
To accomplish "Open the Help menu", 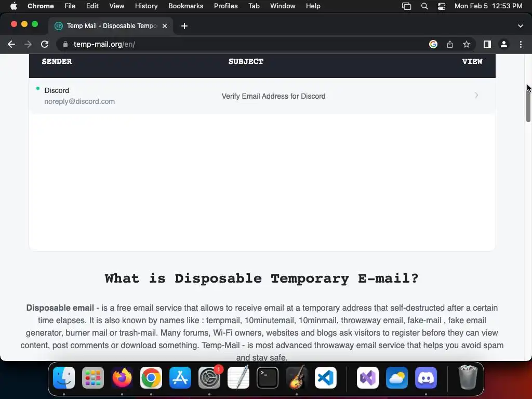I will point(313,6).
